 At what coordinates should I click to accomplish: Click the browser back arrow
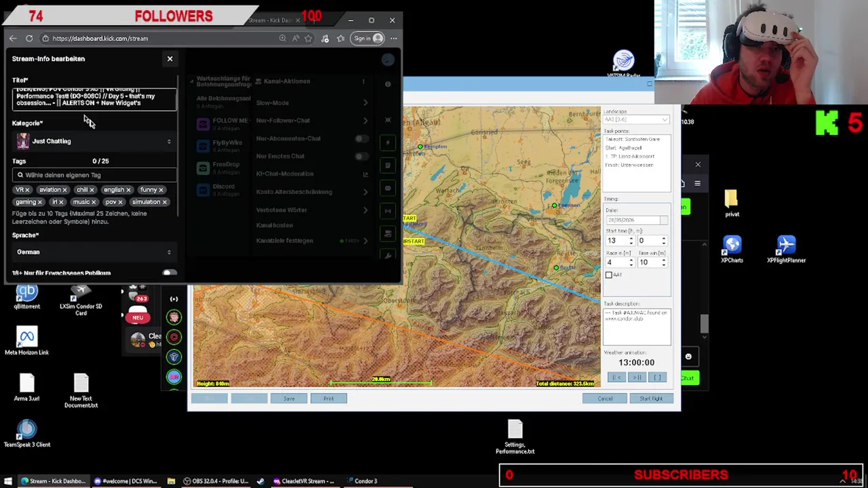point(13,39)
